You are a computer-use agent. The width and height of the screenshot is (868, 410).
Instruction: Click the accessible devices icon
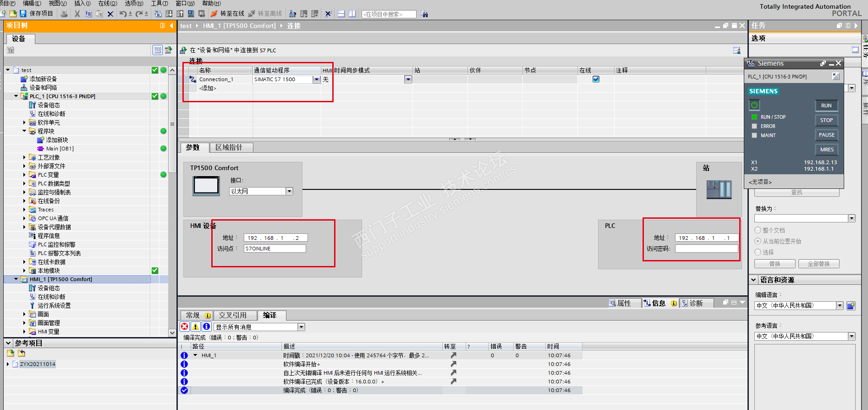(x=293, y=14)
